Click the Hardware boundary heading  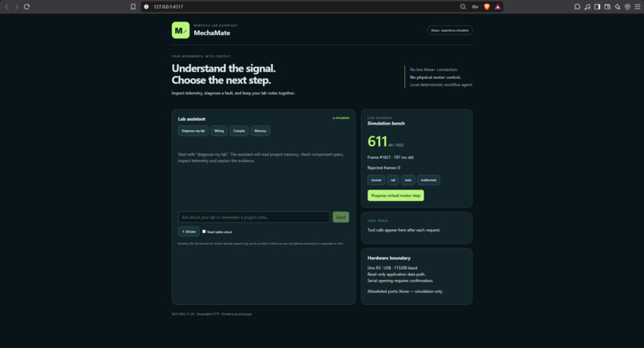(x=389, y=258)
